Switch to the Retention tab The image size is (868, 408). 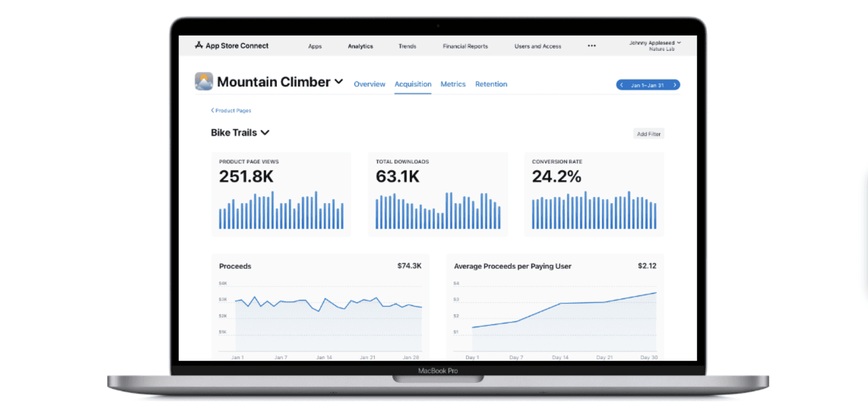point(491,84)
